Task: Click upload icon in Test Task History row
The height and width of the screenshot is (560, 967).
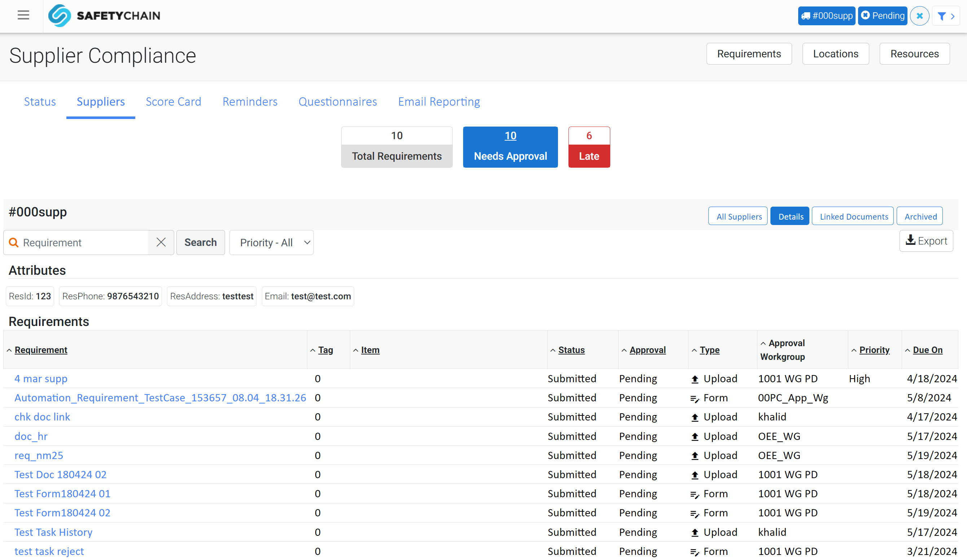Action: [695, 532]
